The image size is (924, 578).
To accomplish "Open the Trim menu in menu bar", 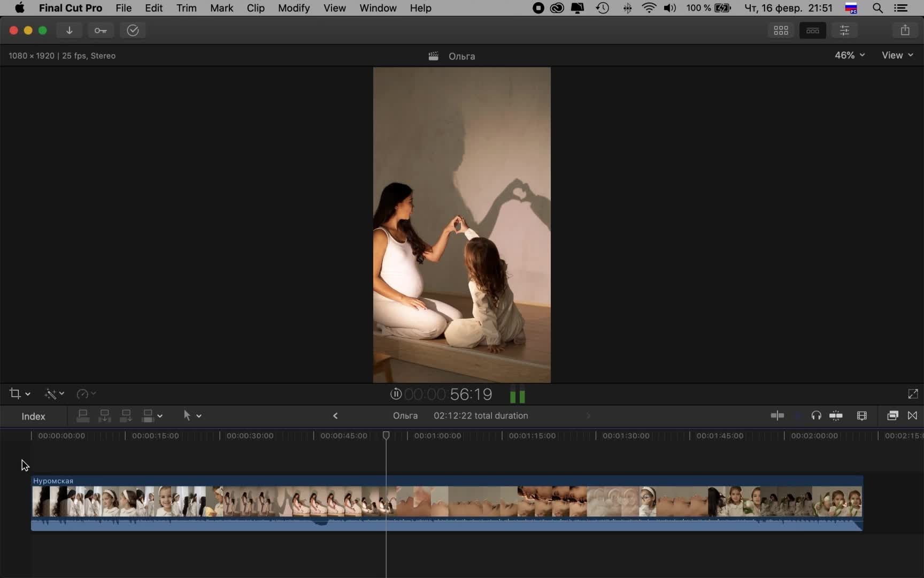I will click(x=186, y=8).
